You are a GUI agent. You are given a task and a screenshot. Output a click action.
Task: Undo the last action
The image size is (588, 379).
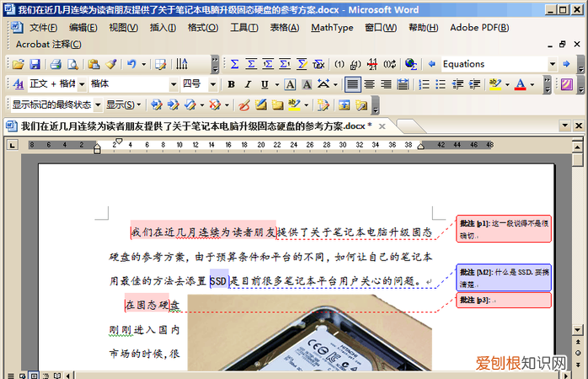pyautogui.click(x=131, y=64)
